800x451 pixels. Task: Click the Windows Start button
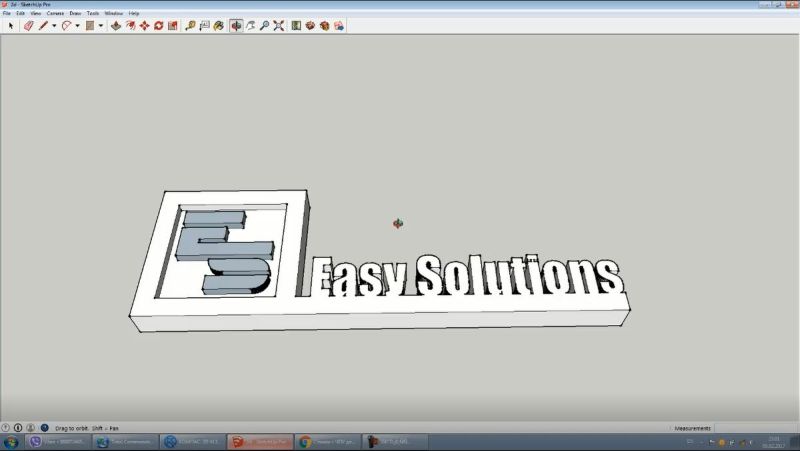[12, 441]
